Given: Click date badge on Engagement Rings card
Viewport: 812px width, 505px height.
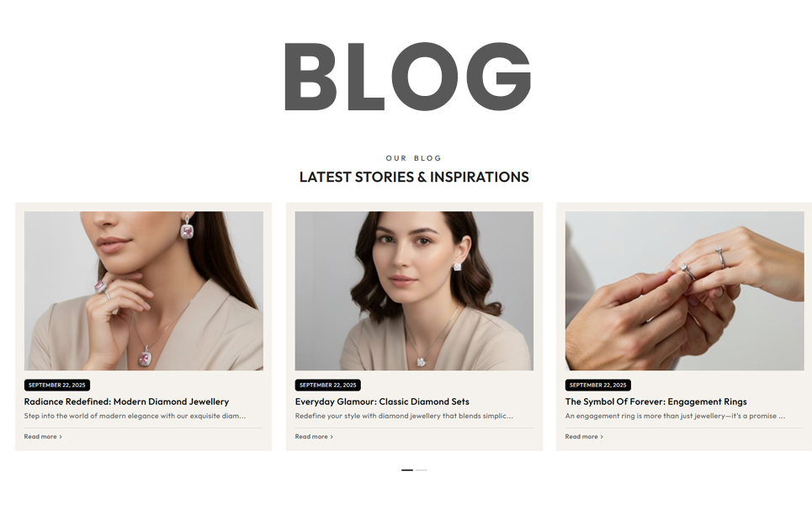Looking at the screenshot, I should point(598,385).
